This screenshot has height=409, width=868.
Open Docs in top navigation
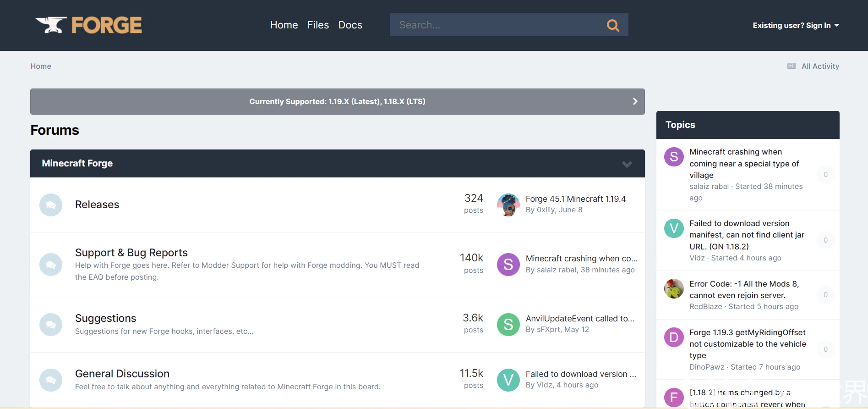click(350, 25)
